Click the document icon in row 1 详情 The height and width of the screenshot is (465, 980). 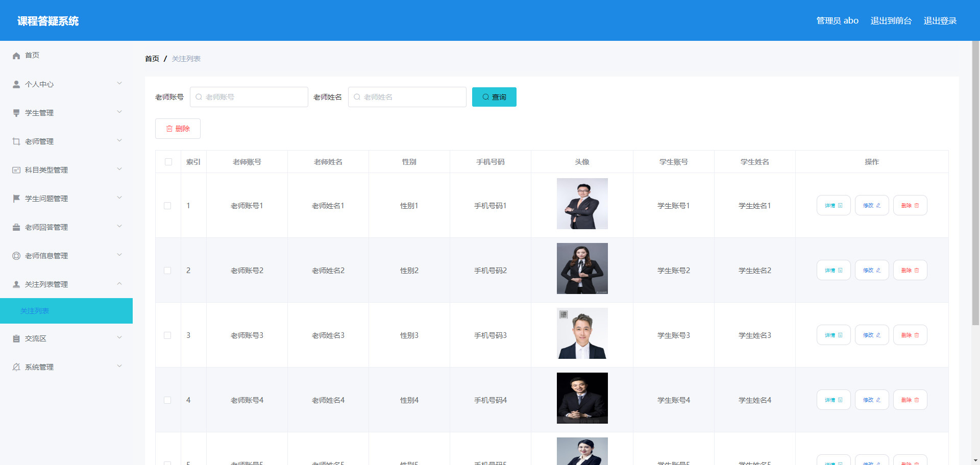(x=840, y=206)
